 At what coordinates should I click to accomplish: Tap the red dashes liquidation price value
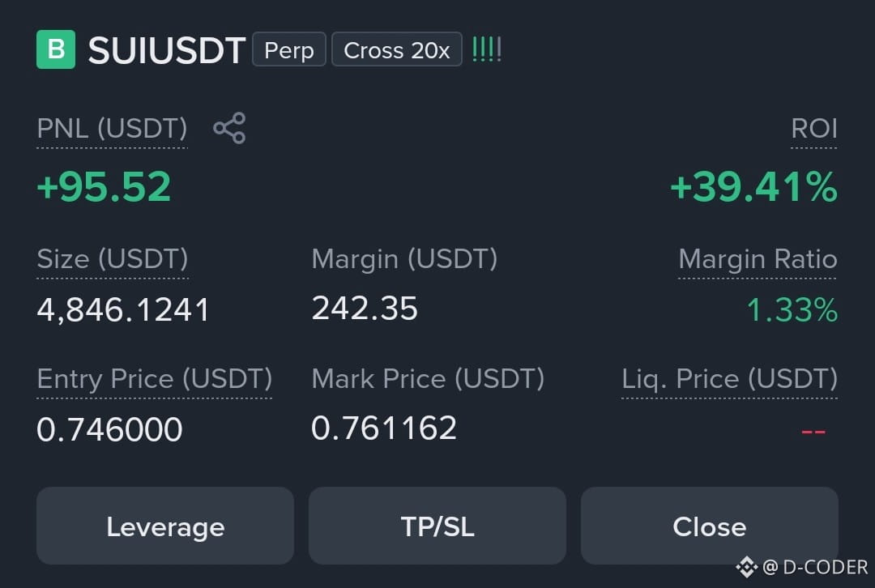(813, 431)
